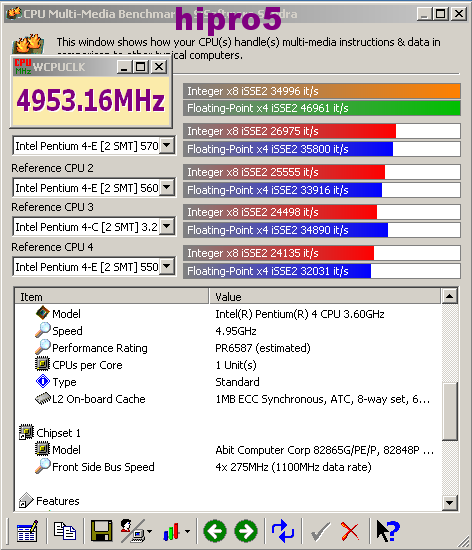This screenshot has height=550, width=472.
Task: Close the CPU Multi-Media Benchmark window
Action: coord(459,14)
